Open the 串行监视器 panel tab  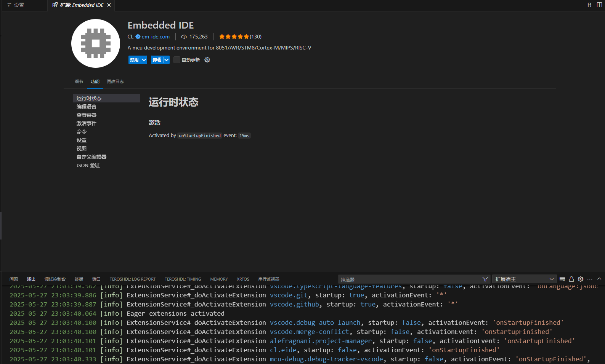pyautogui.click(x=269, y=279)
